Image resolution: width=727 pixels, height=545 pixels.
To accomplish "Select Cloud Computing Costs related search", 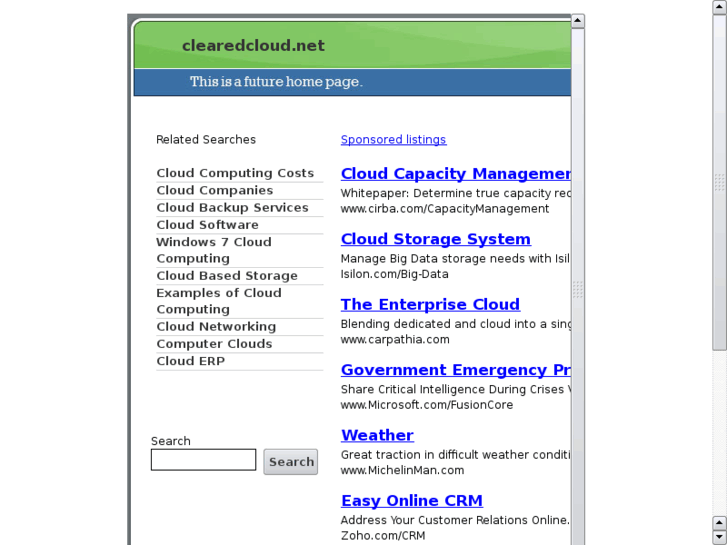I will coord(235,173).
